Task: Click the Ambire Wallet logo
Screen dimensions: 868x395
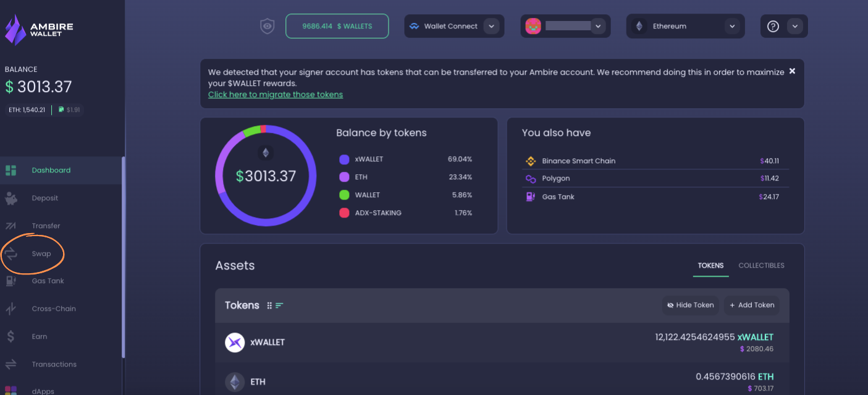Action: [39, 29]
